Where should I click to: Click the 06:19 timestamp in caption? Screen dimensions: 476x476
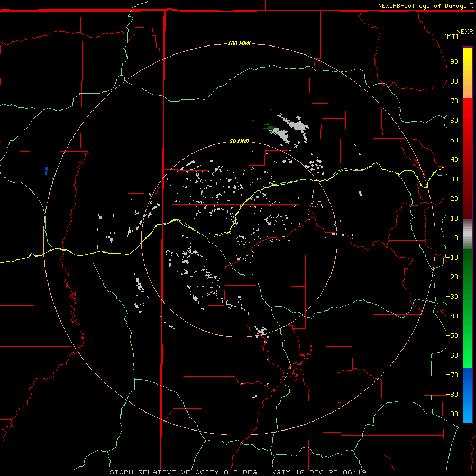click(354, 472)
